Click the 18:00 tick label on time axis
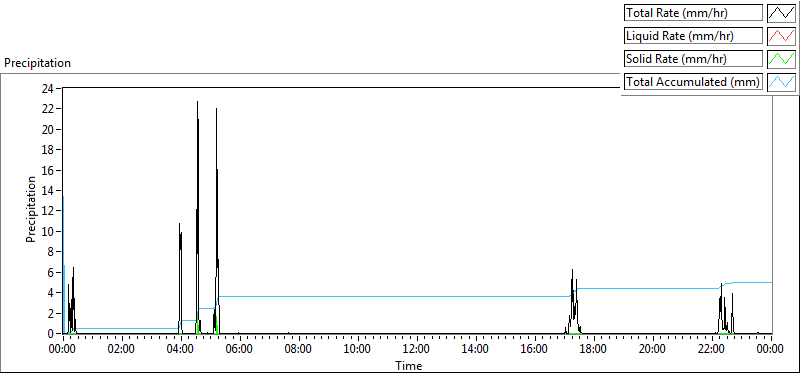 click(x=593, y=350)
